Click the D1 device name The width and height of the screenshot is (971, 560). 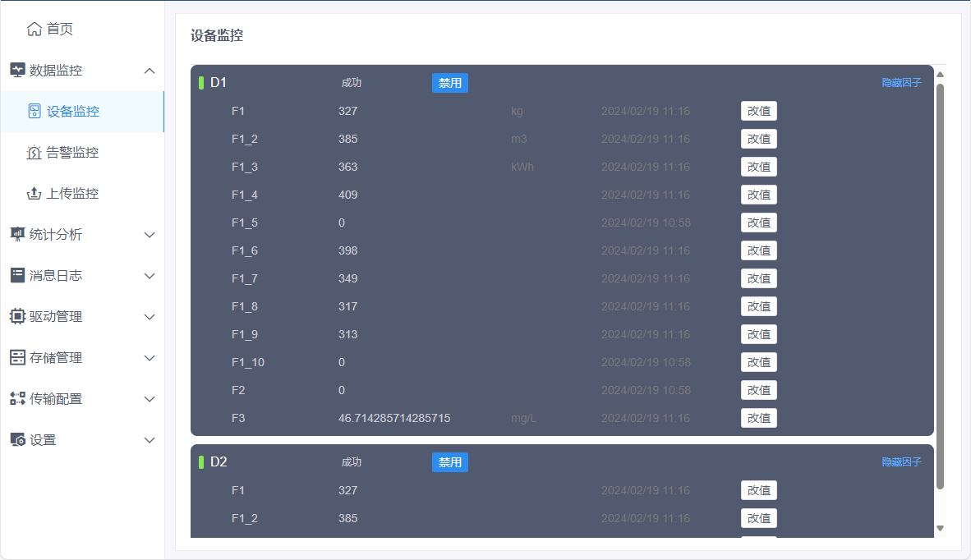click(219, 82)
